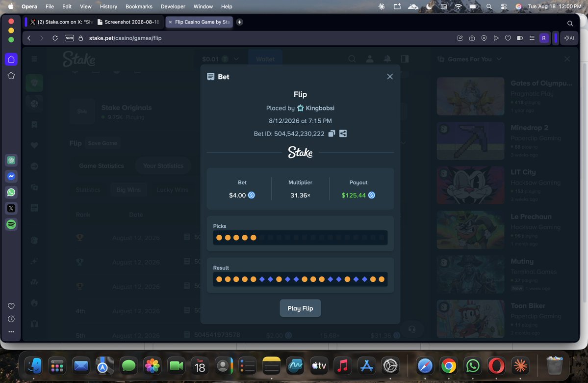Select Game Statistics tab
This screenshot has width=588, height=383.
(x=101, y=165)
